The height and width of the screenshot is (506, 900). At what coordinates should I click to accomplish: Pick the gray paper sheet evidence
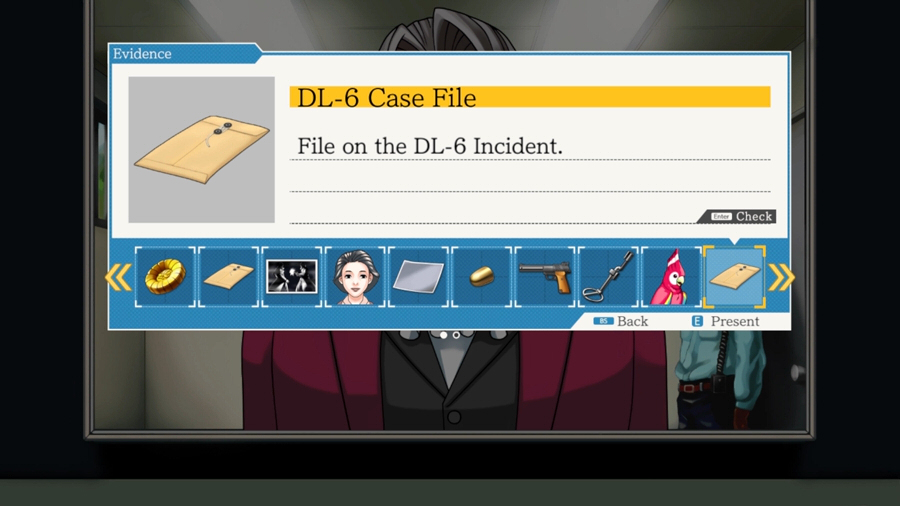tap(418, 277)
